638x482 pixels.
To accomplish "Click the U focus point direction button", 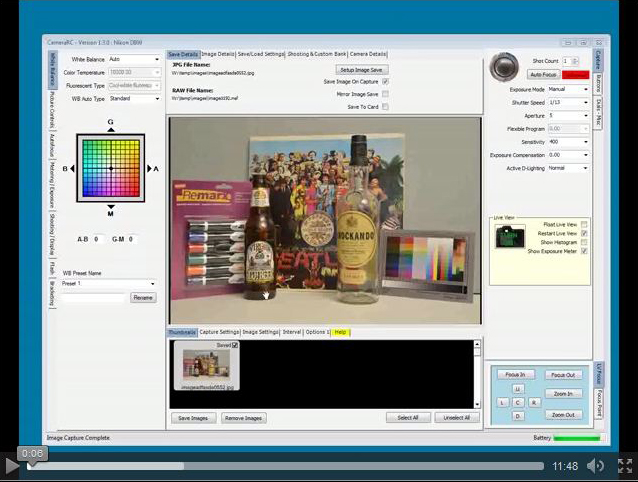I will coord(517,388).
